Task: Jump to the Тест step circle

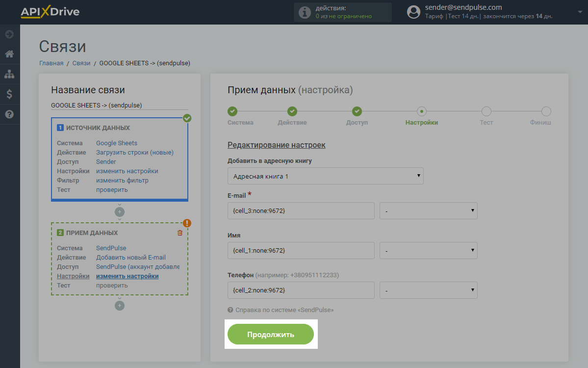Action: (x=486, y=111)
